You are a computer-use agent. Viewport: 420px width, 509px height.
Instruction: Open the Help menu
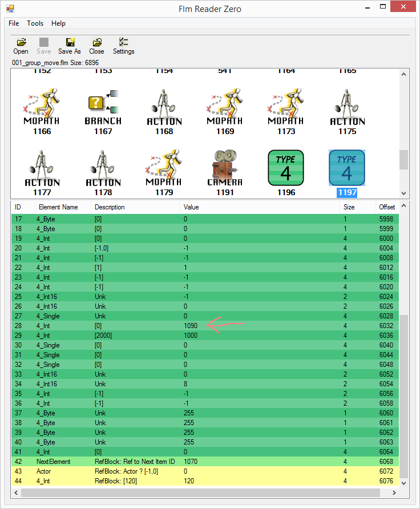tap(58, 23)
